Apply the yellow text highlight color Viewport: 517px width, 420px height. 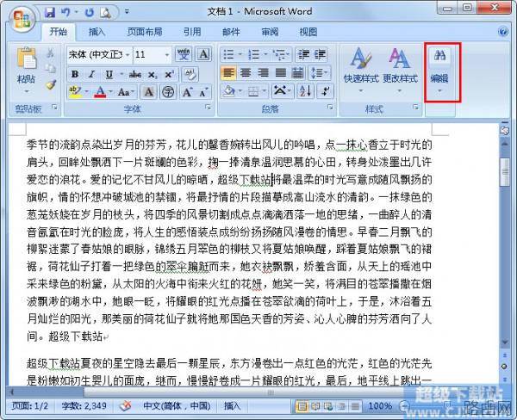[x=76, y=92]
